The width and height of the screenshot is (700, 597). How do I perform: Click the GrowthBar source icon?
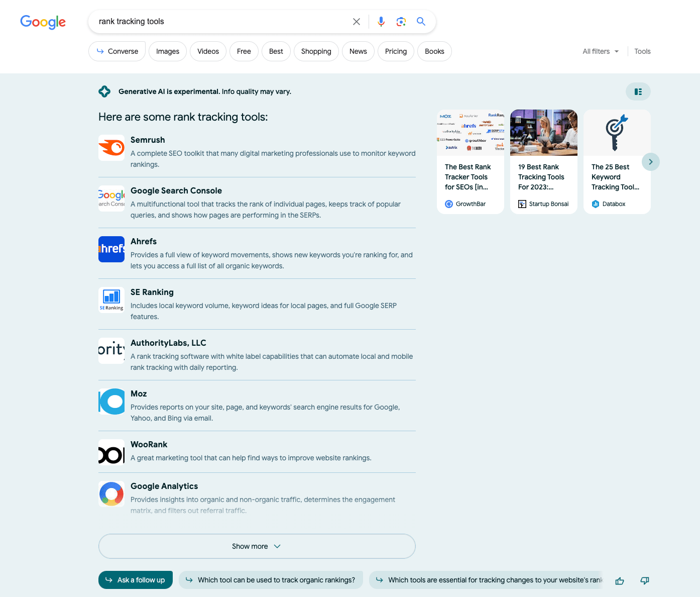coord(449,204)
